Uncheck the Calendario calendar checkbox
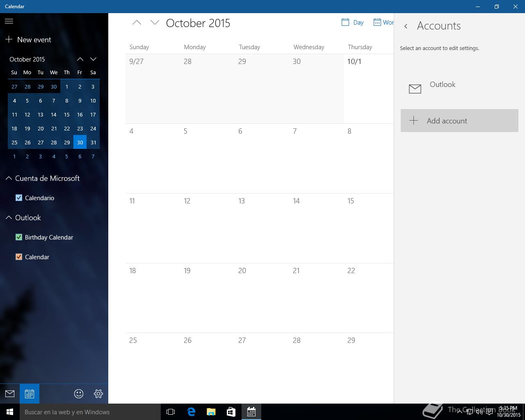Screen dimensions: 525x420 pos(19,198)
